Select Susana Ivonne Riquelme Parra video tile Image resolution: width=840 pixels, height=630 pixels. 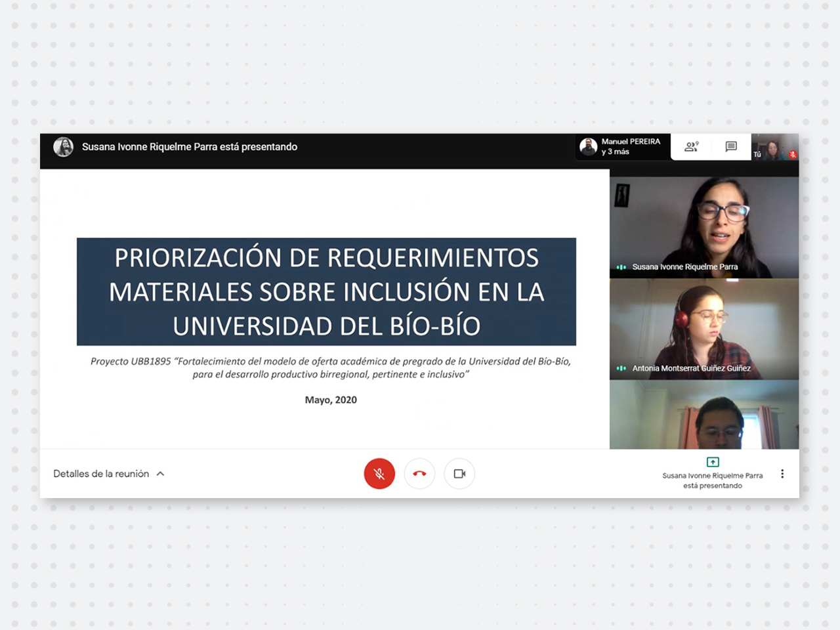[x=704, y=227]
